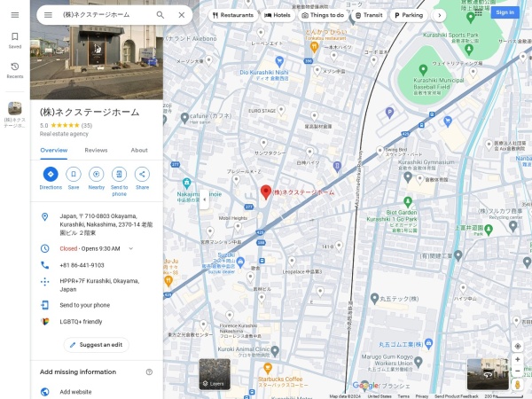Click the cafune hair salon marker
The image size is (532, 399).
click(184, 118)
